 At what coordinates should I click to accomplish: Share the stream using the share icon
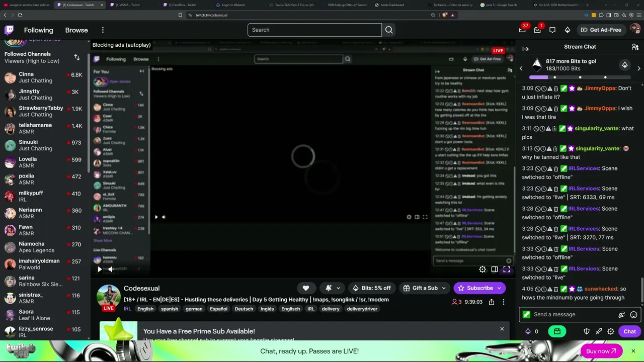point(492,302)
